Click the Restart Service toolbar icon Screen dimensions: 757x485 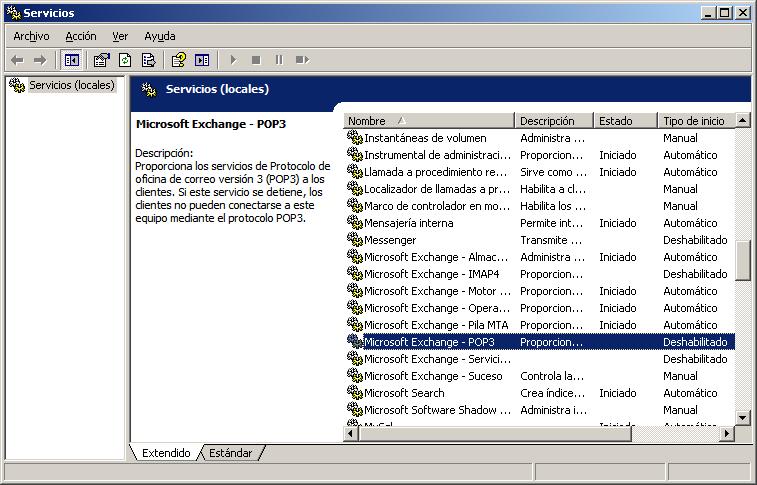coord(302,60)
